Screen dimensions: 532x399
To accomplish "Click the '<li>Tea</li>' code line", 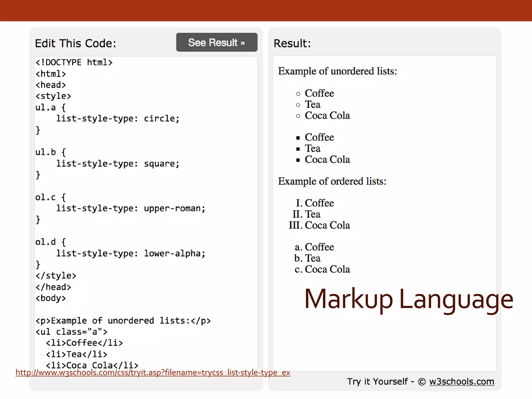I will click(77, 354).
